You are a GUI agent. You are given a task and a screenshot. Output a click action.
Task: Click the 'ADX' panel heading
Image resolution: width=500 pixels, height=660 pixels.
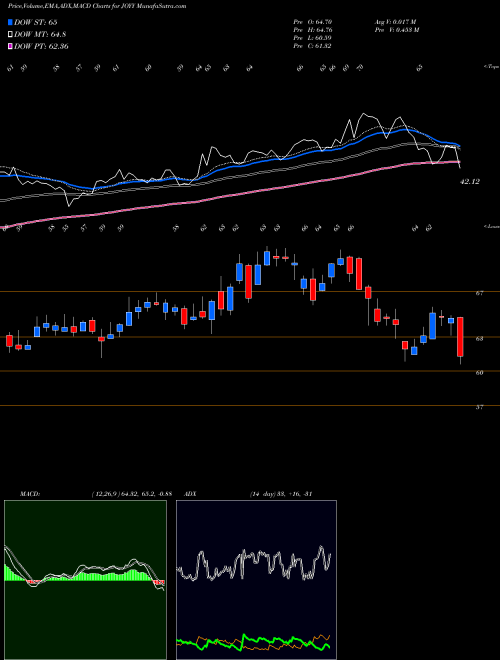point(190,493)
